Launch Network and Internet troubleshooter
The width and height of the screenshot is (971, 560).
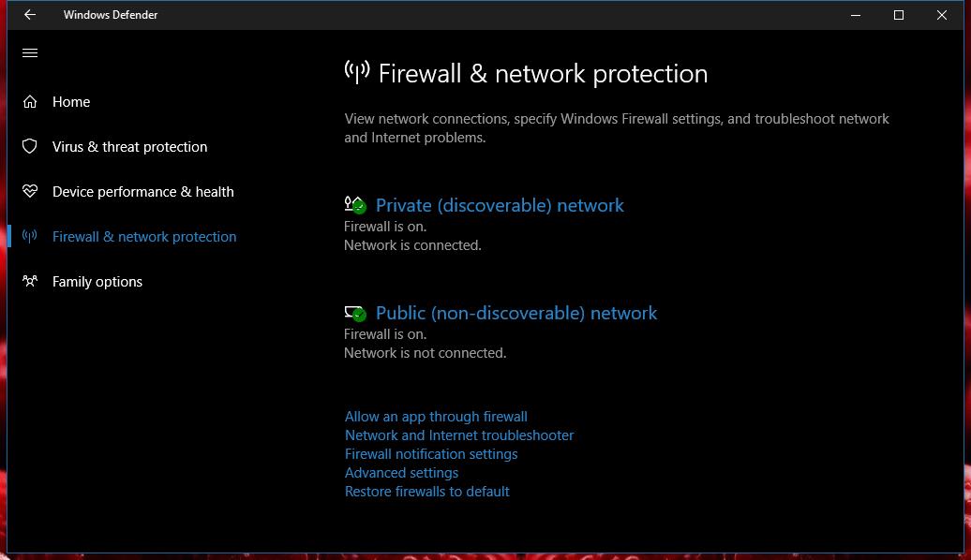[x=459, y=435]
